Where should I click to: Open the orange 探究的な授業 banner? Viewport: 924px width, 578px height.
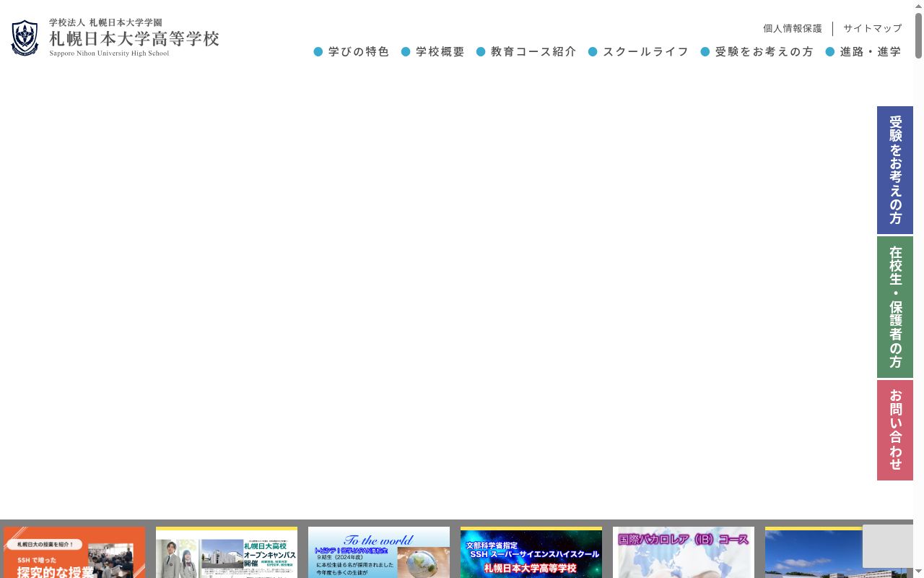[74, 552]
